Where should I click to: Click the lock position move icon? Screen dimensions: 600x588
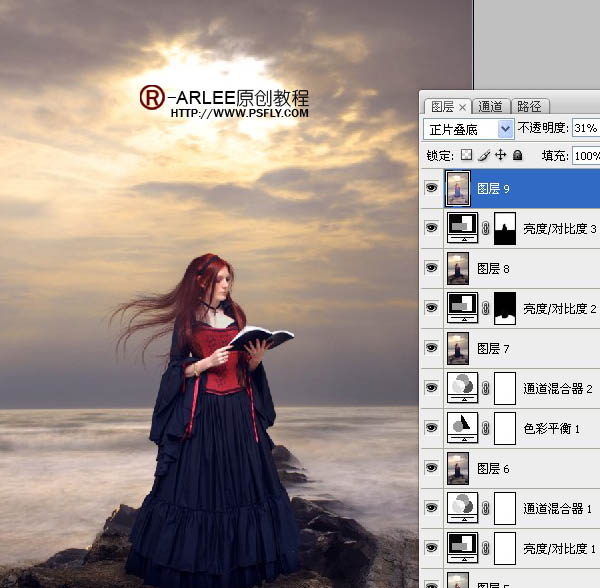pos(500,156)
